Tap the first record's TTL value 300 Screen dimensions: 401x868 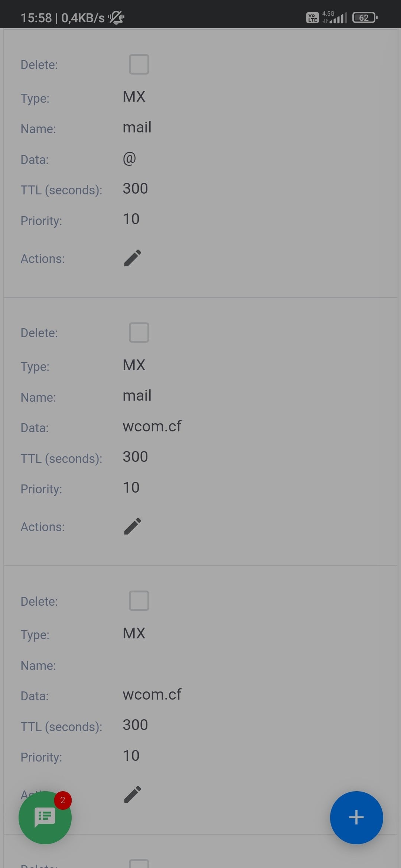coord(136,189)
